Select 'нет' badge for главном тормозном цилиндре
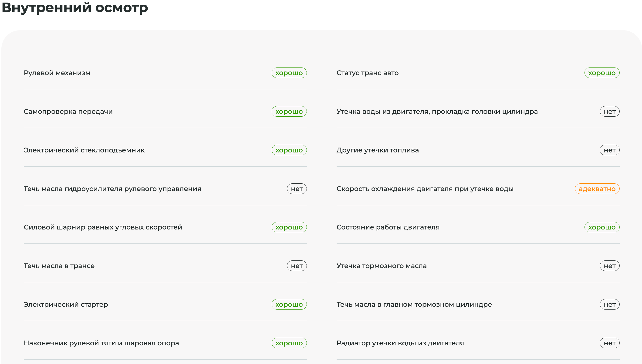642x364 pixels. [609, 304]
